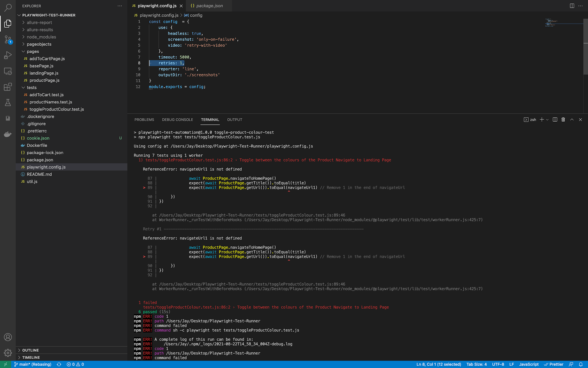Toggle panel maximize with the chevron
588x368 pixels.
point(572,119)
